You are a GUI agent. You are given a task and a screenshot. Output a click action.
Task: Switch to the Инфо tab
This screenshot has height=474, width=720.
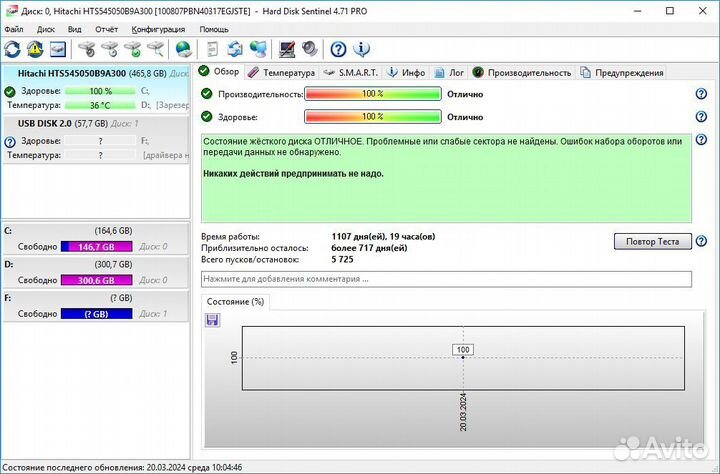406,73
